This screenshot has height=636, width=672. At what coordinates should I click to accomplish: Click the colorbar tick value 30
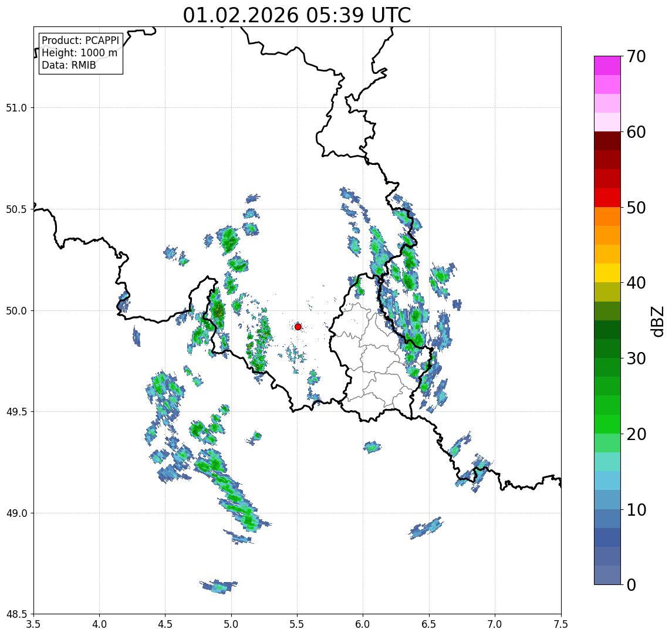636,358
